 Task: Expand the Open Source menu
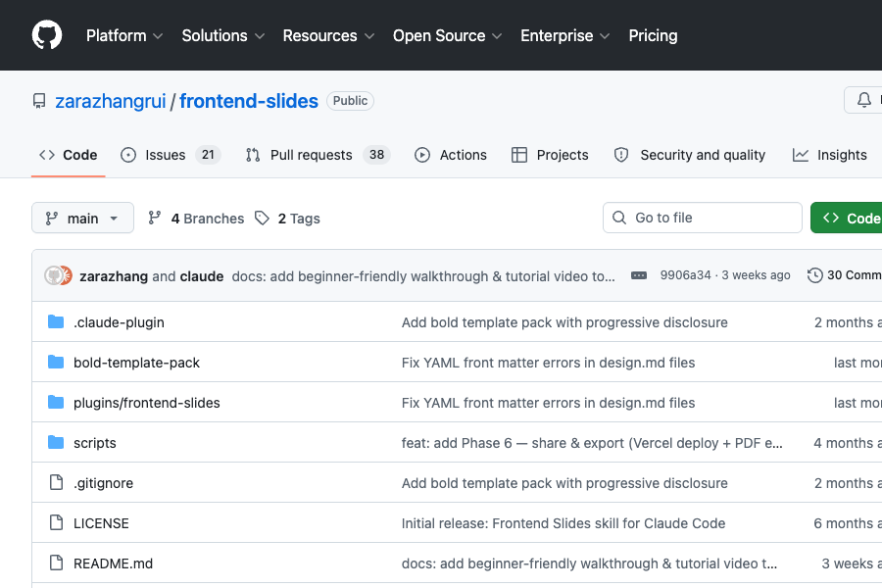click(x=447, y=35)
